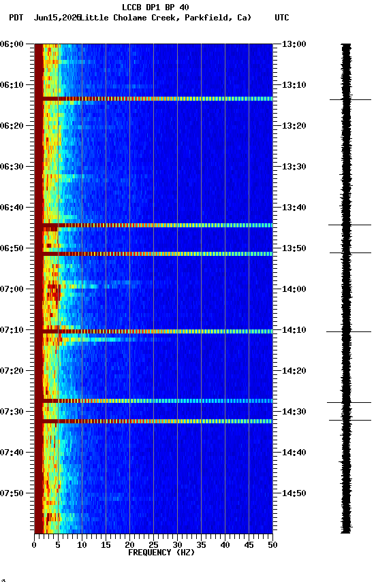Viewport: 376px width, 588px height.
Task: Click the '06:00' PDT time label
Action: point(12,44)
